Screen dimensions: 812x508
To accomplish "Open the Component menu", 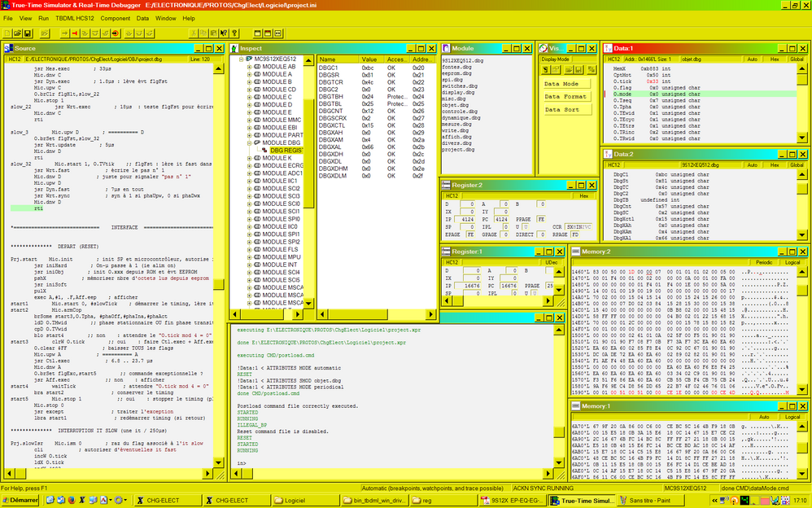I will point(115,18).
